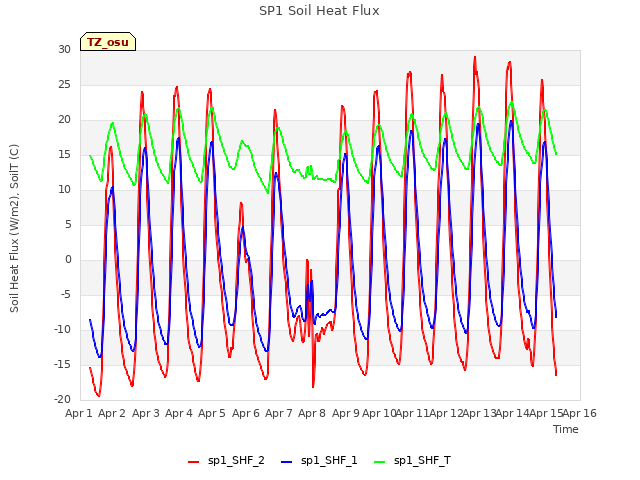Click the Time x-axis label
The width and height of the screenshot is (640, 480).
pyautogui.click(x=565, y=429)
